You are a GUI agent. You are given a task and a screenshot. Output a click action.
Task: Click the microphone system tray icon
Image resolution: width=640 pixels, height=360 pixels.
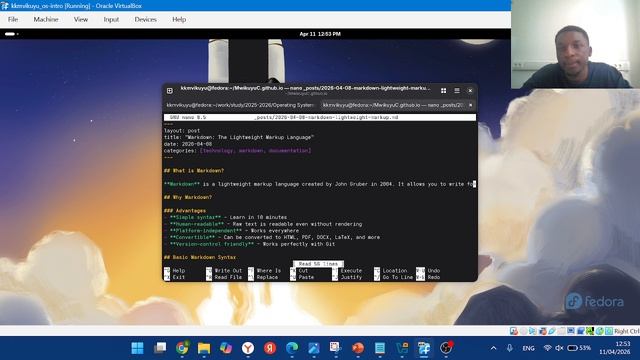[x=509, y=348]
